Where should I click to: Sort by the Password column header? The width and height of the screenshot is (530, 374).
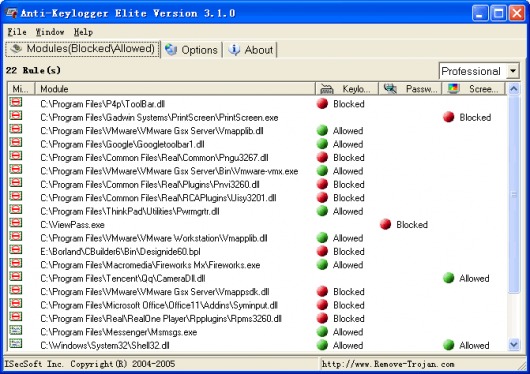tap(410, 89)
